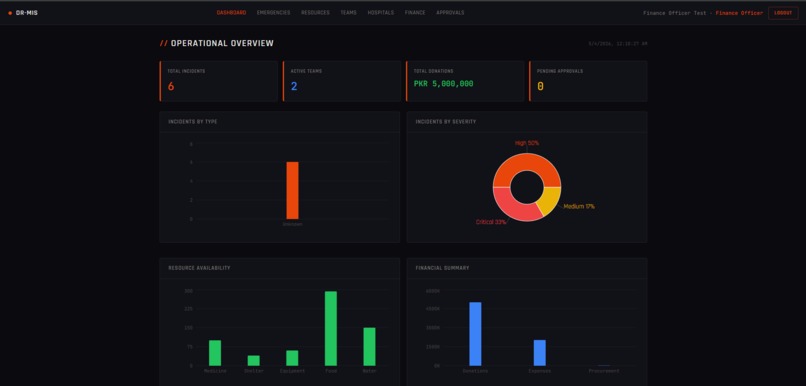Click the 'Resource Availability' panel title
The width and height of the screenshot is (806, 386).
(199, 268)
